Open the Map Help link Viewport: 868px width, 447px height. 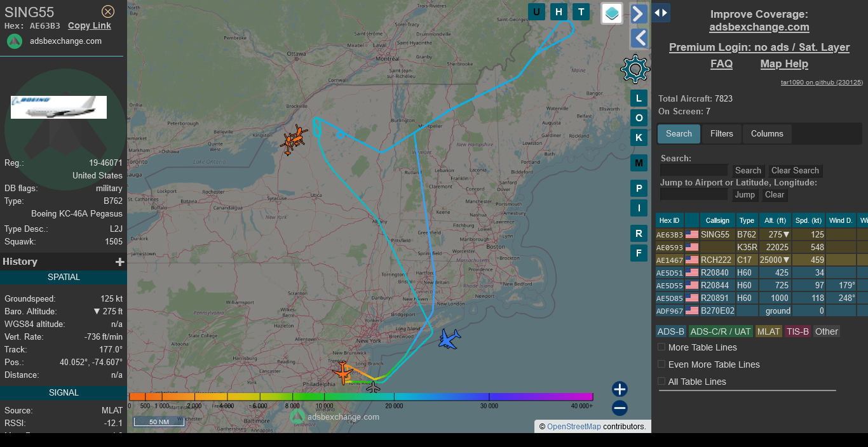(784, 64)
